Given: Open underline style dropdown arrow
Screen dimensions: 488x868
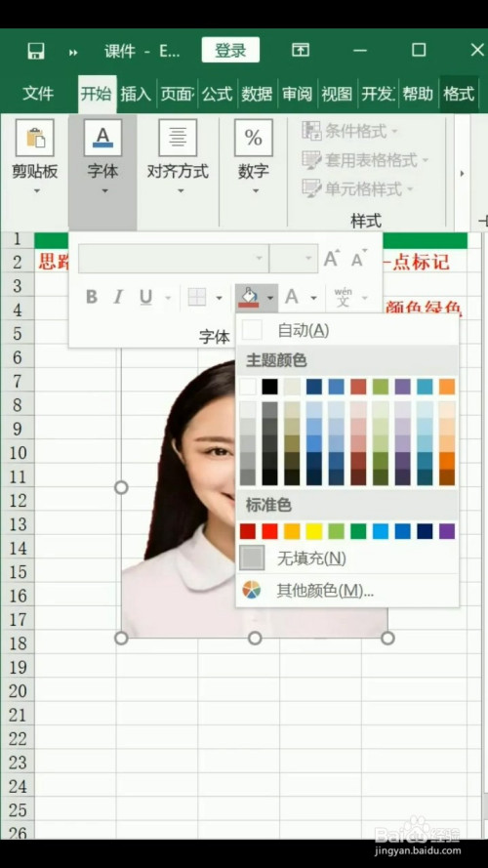Looking at the screenshot, I should [x=168, y=298].
